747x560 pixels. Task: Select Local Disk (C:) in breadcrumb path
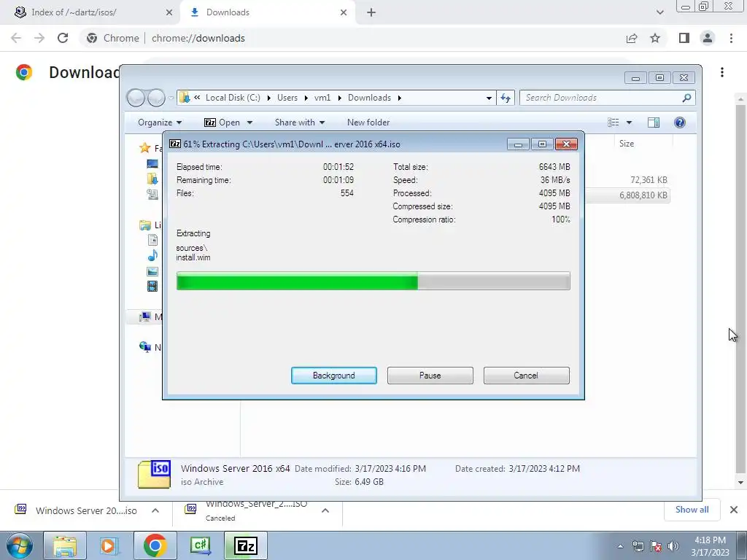(x=233, y=98)
